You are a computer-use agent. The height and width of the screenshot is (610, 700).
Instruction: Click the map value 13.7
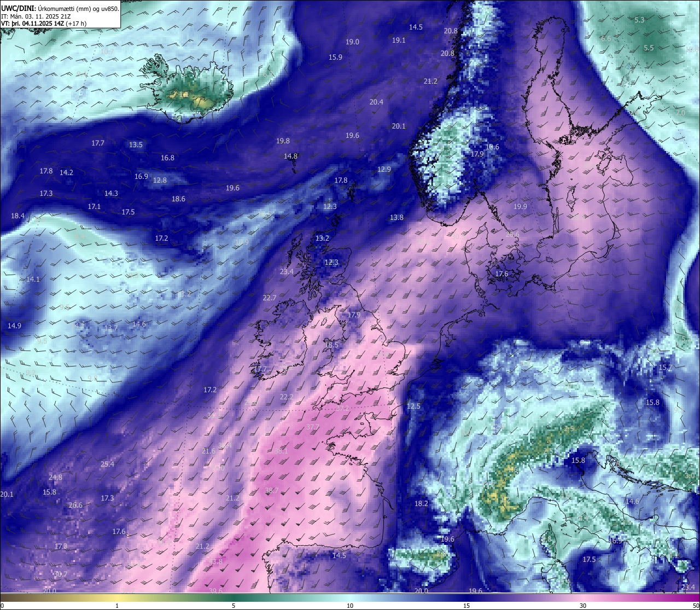click(x=110, y=328)
